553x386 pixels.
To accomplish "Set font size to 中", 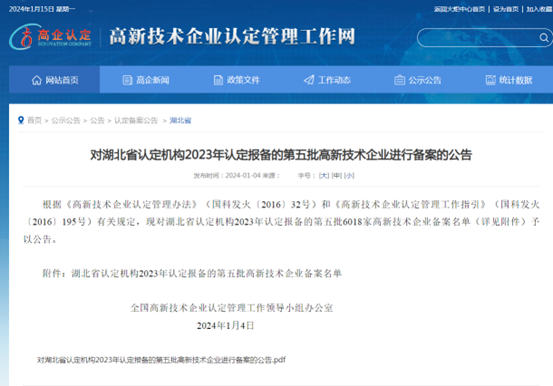I will click(336, 175).
